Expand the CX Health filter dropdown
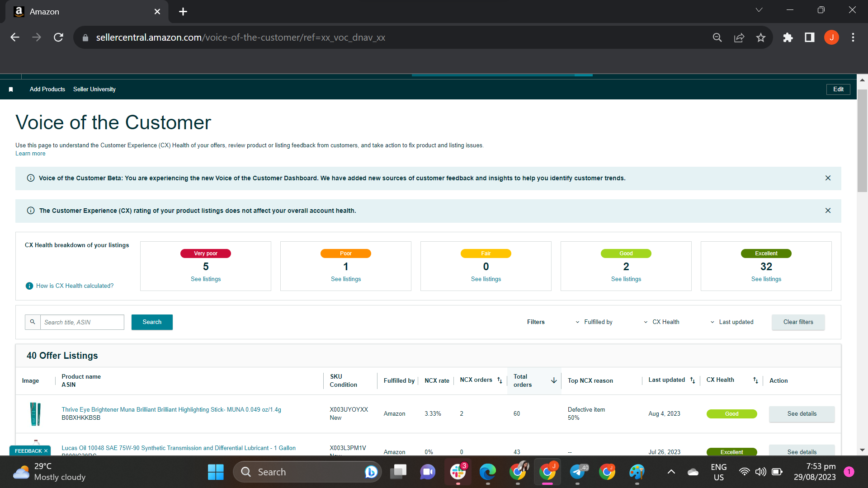Screen dimensions: 868x488 [661, 322]
